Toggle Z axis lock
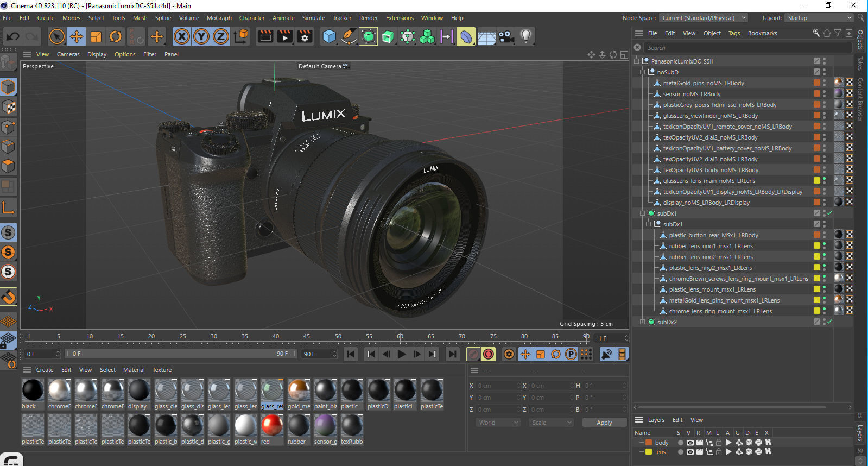Viewport: 868px width, 466px height. coord(221,36)
